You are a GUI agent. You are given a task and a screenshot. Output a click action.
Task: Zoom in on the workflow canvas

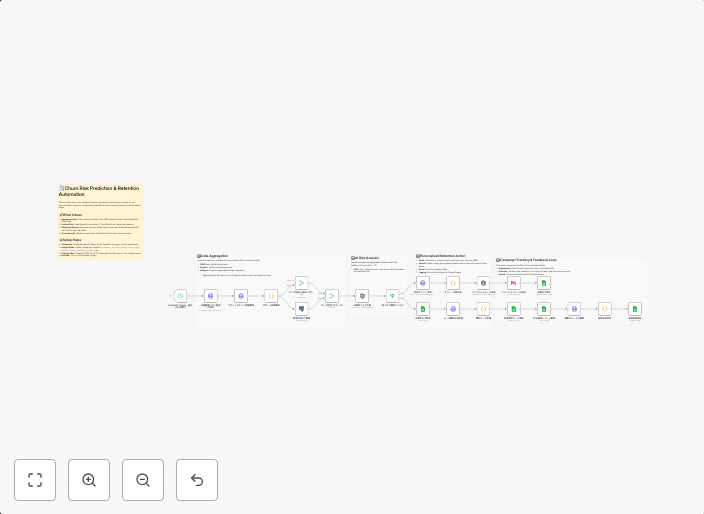[89, 480]
